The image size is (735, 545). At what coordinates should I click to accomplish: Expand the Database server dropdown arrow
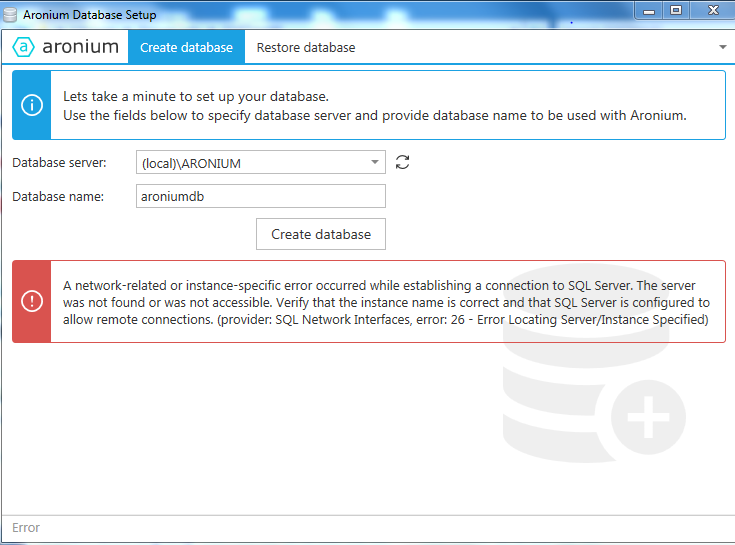click(x=374, y=162)
